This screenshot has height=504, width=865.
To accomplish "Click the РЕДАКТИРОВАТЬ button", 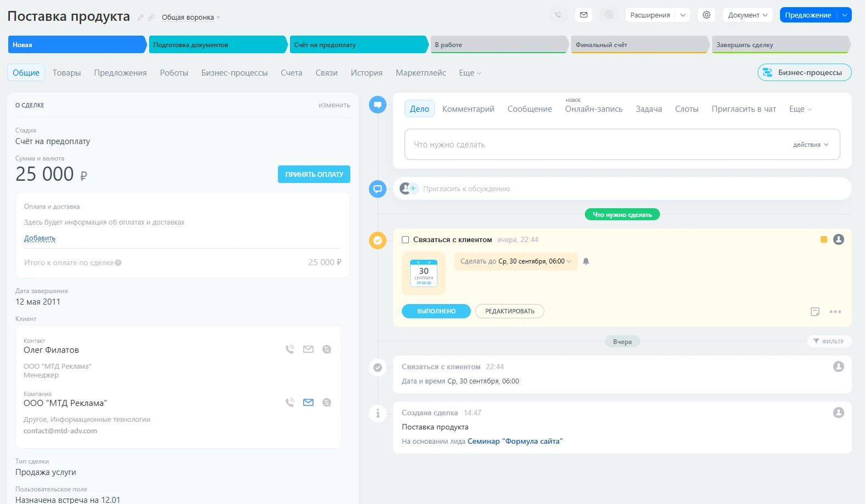I will pyautogui.click(x=510, y=311).
